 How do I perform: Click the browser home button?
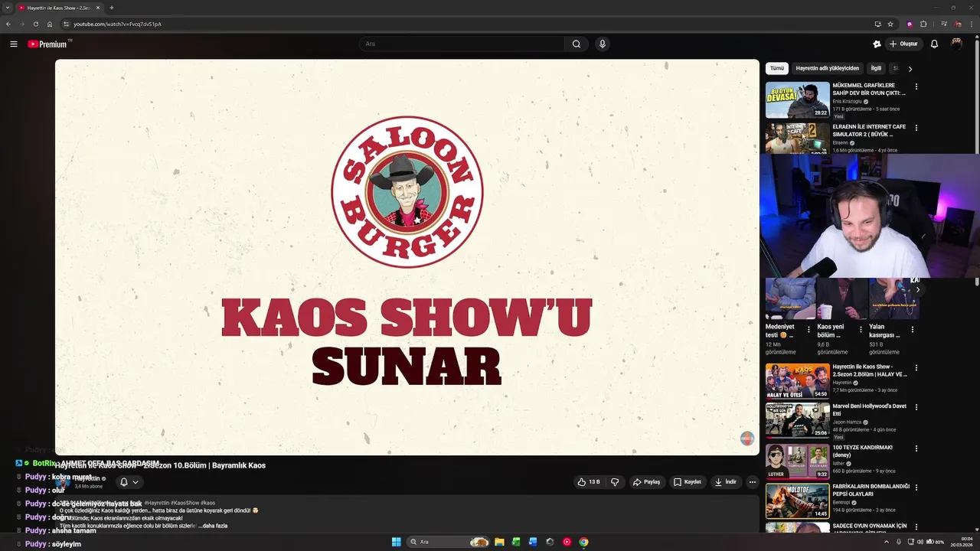tap(50, 24)
